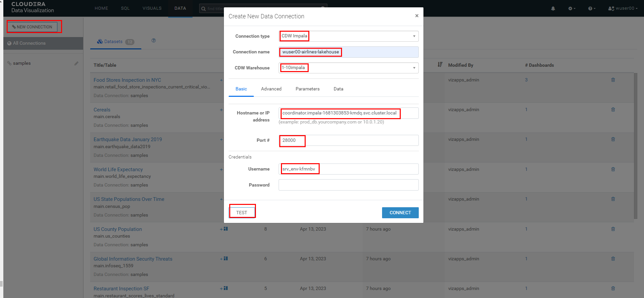Screen dimensions: 644x298
Task: Click the help icon beside Datasets tab
Action: [x=153, y=40]
